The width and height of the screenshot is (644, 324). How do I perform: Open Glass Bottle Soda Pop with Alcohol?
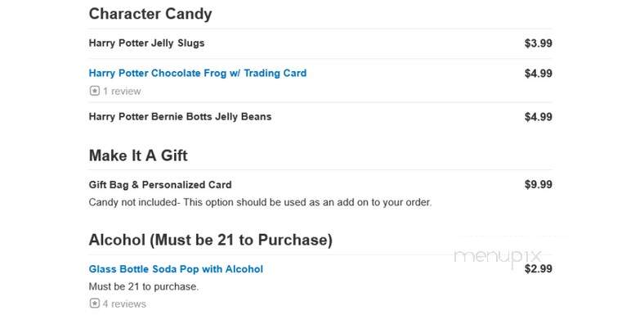point(176,269)
